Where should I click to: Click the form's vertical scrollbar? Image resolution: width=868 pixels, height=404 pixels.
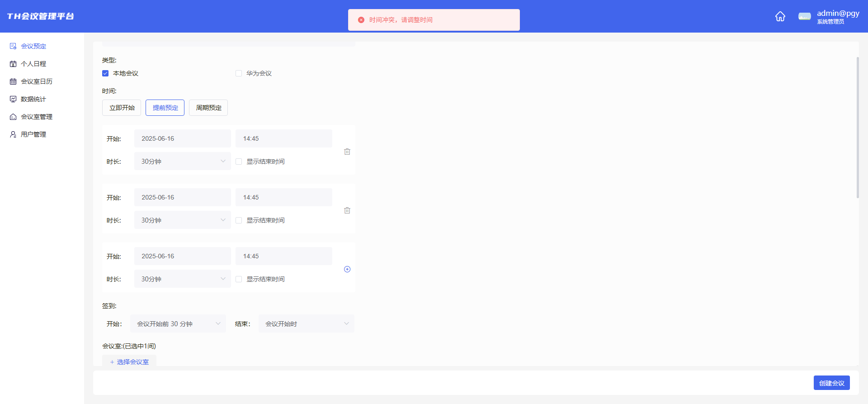858,128
